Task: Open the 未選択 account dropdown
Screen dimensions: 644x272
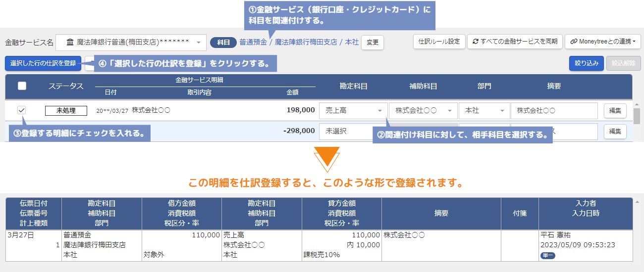Action: pos(353,132)
